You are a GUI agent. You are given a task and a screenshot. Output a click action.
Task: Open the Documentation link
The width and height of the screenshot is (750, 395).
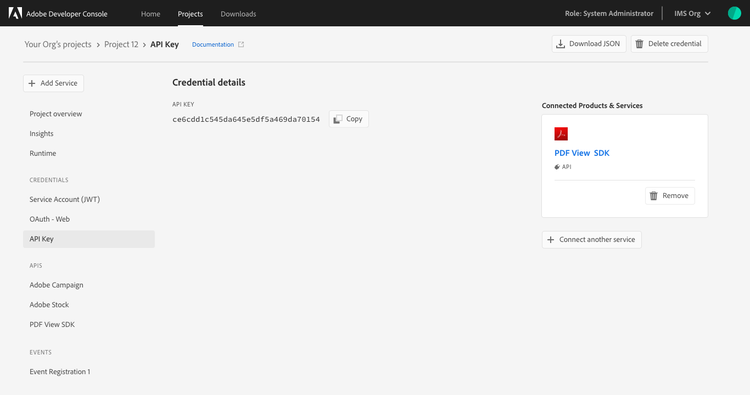213,44
